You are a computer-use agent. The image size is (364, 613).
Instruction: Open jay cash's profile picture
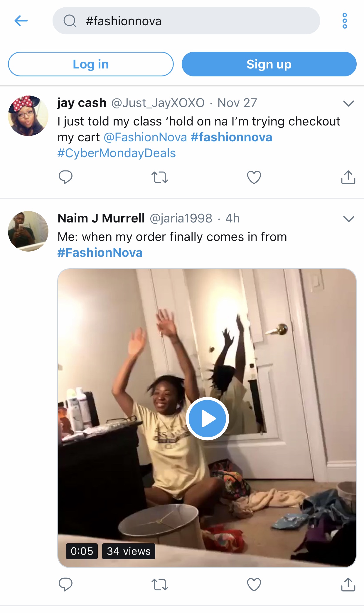pyautogui.click(x=28, y=116)
